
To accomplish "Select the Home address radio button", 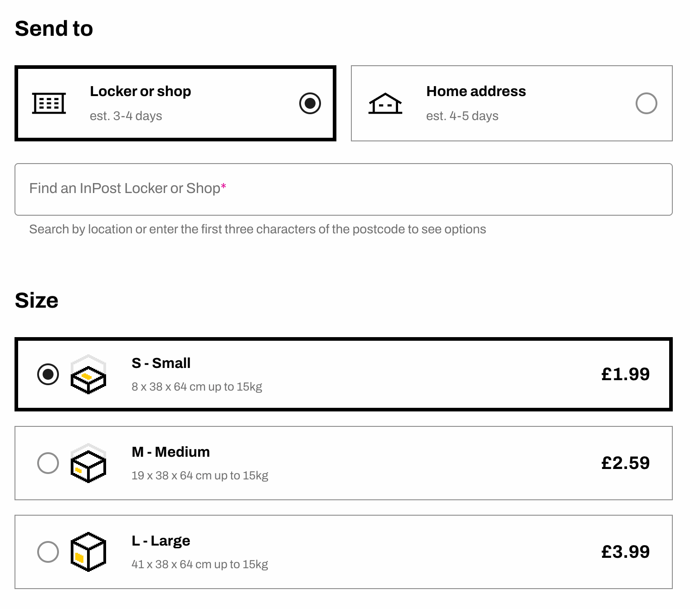I will 646,103.
